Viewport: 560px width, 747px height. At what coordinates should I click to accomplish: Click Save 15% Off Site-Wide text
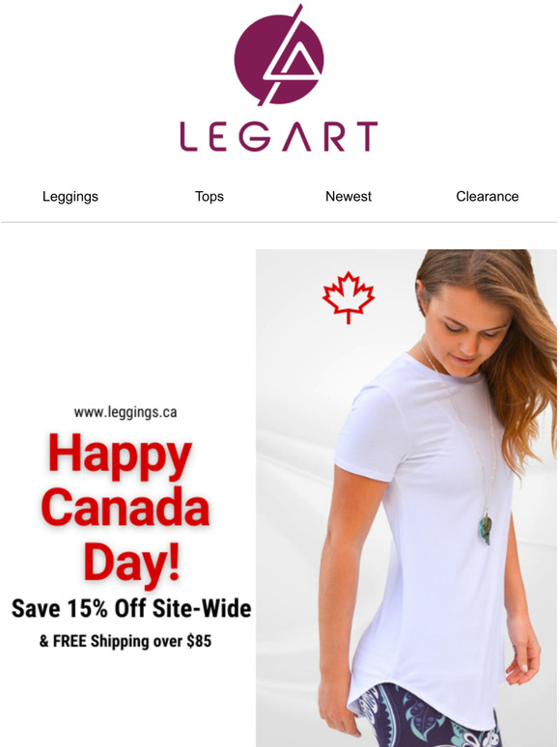131,608
